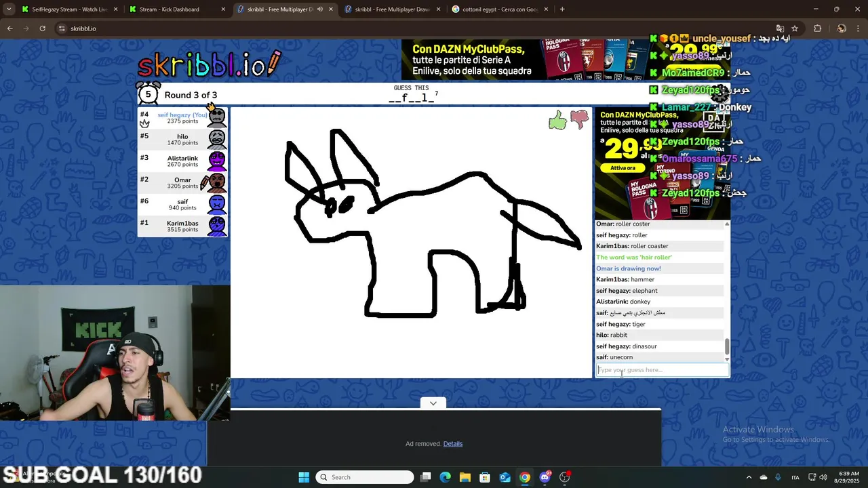Screen dimensions: 868x488
Task: Select Alistarlink's purple avatar
Action: pos(217,161)
